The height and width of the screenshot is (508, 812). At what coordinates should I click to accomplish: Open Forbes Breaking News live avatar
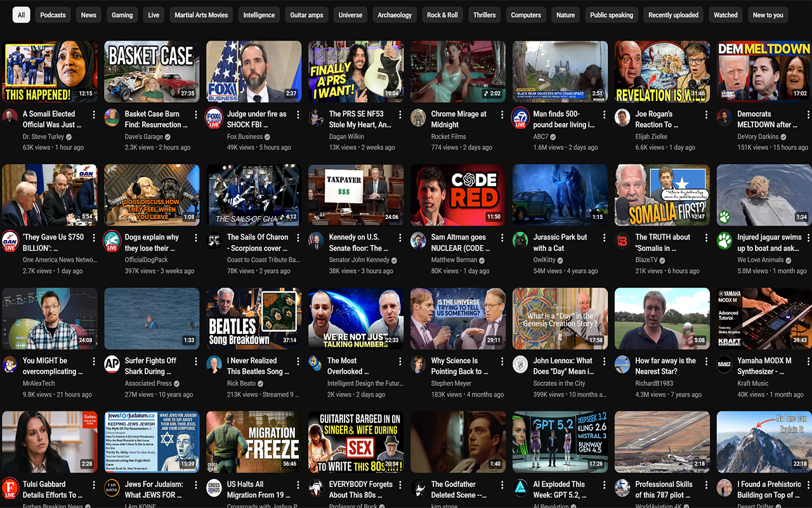10,488
